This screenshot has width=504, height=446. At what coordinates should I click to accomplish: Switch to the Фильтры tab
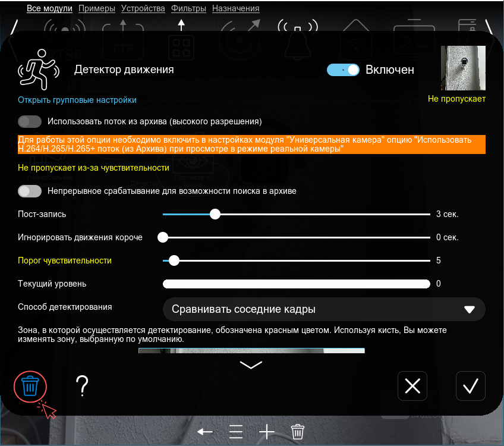click(x=188, y=8)
